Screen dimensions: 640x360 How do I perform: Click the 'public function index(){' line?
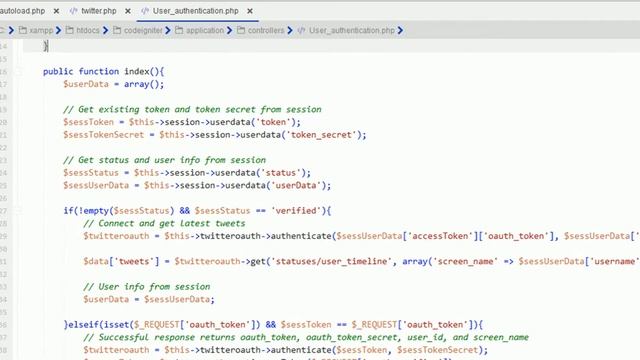pos(103,71)
